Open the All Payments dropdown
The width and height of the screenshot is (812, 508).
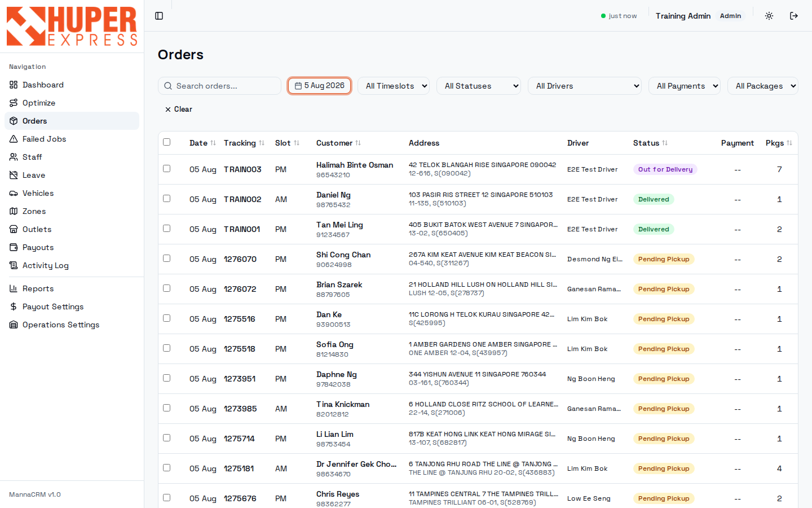tap(685, 86)
